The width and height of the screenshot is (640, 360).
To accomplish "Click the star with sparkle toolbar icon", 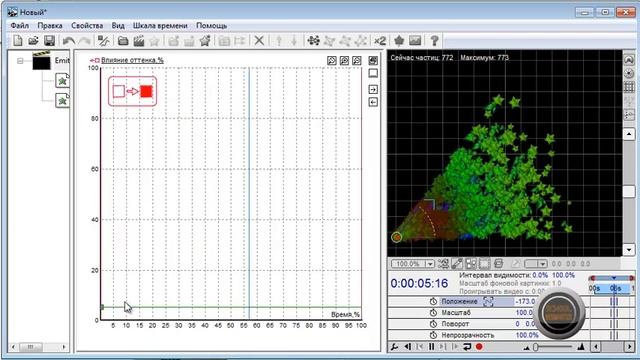I will [205, 40].
